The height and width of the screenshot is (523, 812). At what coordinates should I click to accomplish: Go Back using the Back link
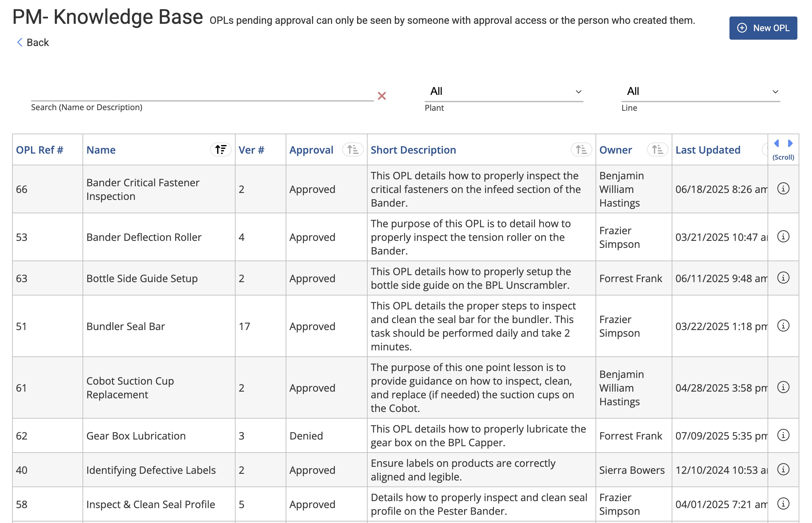click(33, 43)
